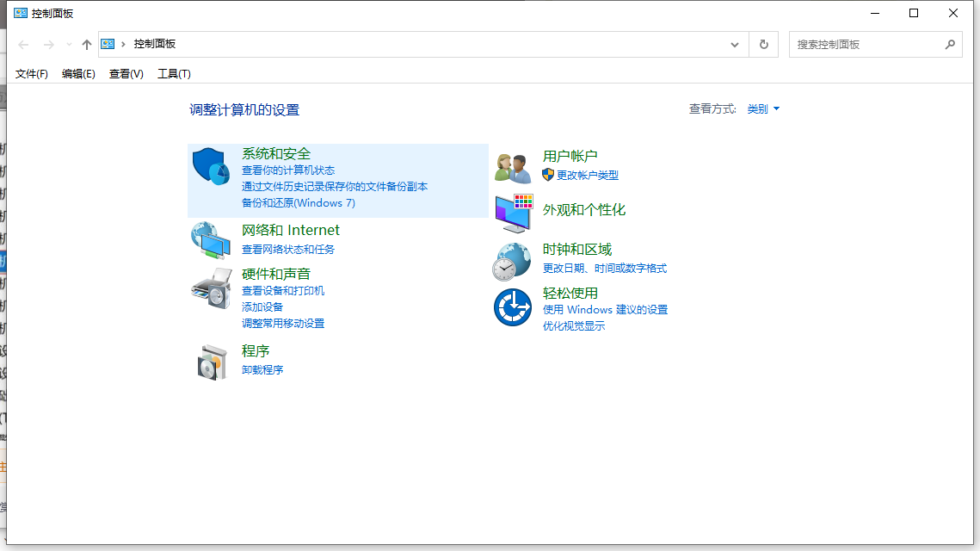The height and width of the screenshot is (551, 980).
Task: Open the 工具(T) menu
Action: [x=174, y=74]
